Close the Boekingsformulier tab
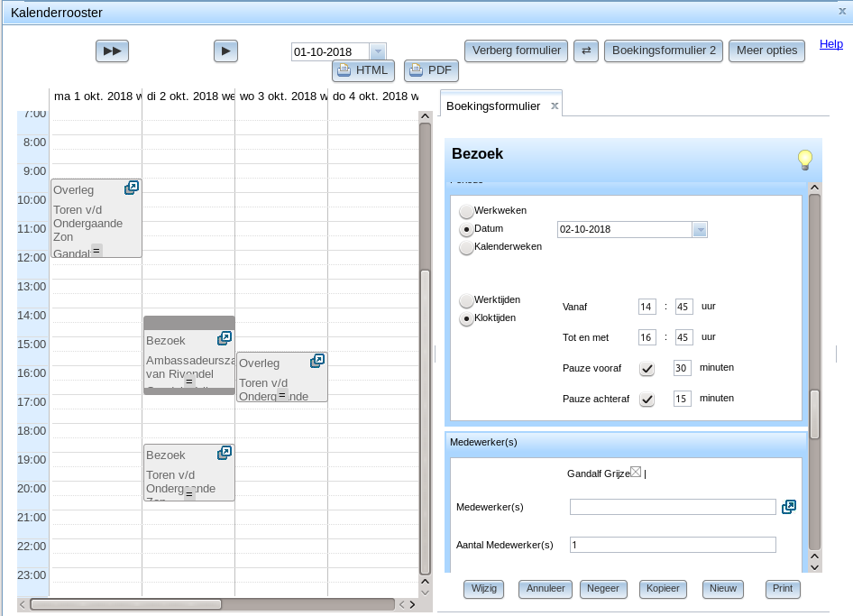Viewport: 853px width, 616px height. pos(555,106)
